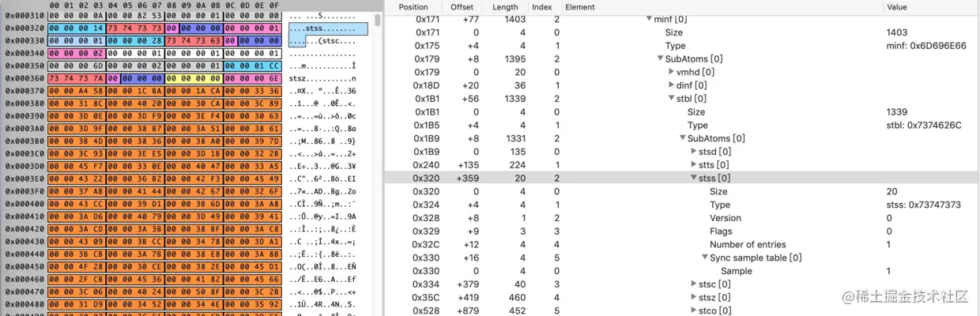The height and width of the screenshot is (316, 980).
Task: Collapse SubAtoms [0] at position 0x179
Action: 661,59
